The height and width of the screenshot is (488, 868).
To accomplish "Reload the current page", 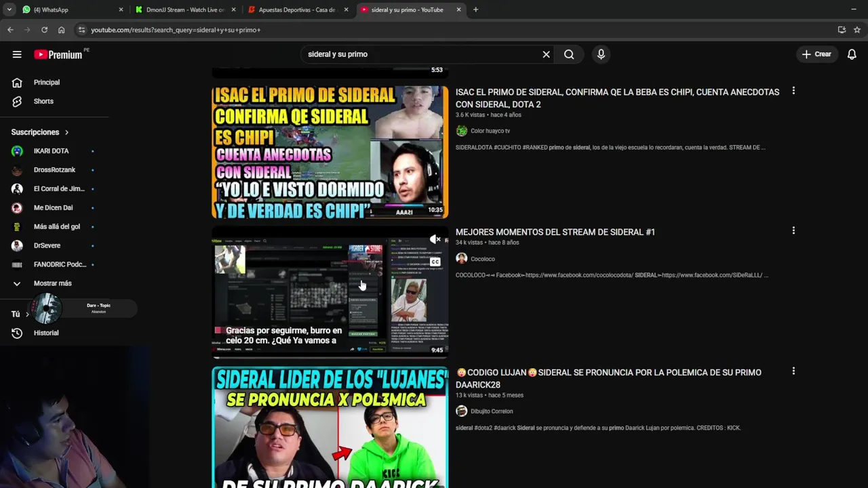I will coord(44,30).
